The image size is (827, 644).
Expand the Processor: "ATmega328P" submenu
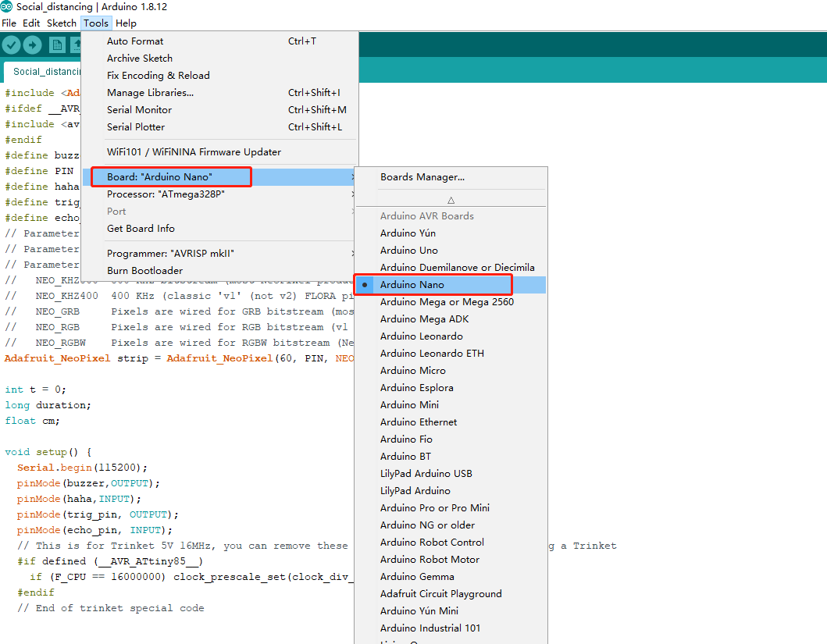point(220,194)
